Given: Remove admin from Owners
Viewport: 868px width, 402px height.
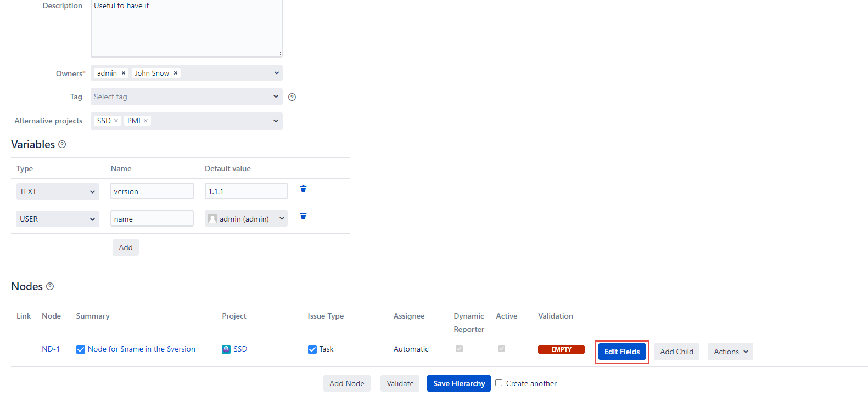Looking at the screenshot, I should [124, 73].
